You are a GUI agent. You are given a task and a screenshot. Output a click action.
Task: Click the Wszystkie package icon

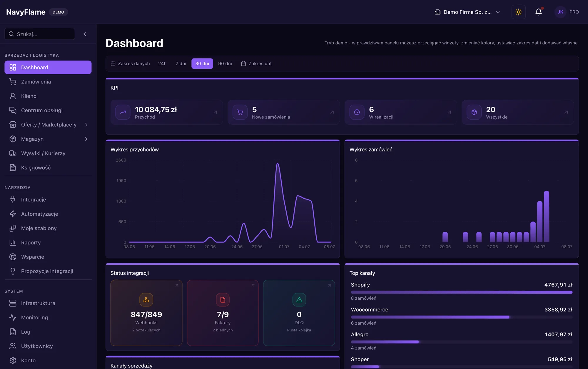coord(474,112)
